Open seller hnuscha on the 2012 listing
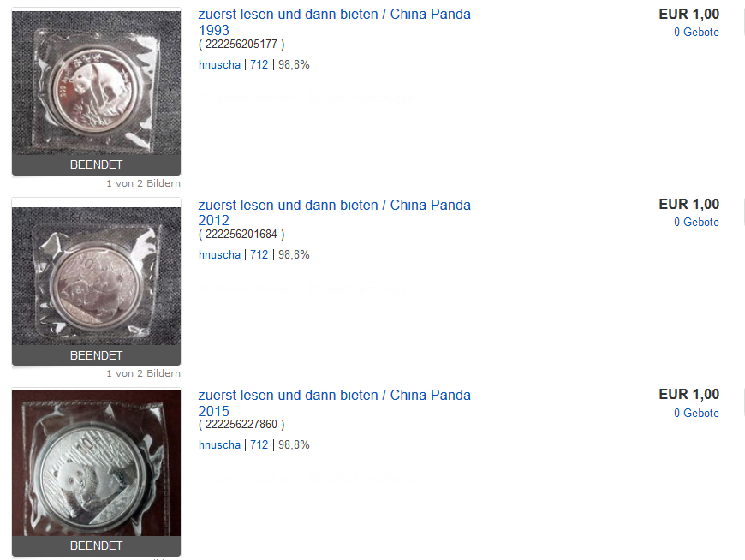Screen dimensions: 745x560 pyautogui.click(x=219, y=254)
